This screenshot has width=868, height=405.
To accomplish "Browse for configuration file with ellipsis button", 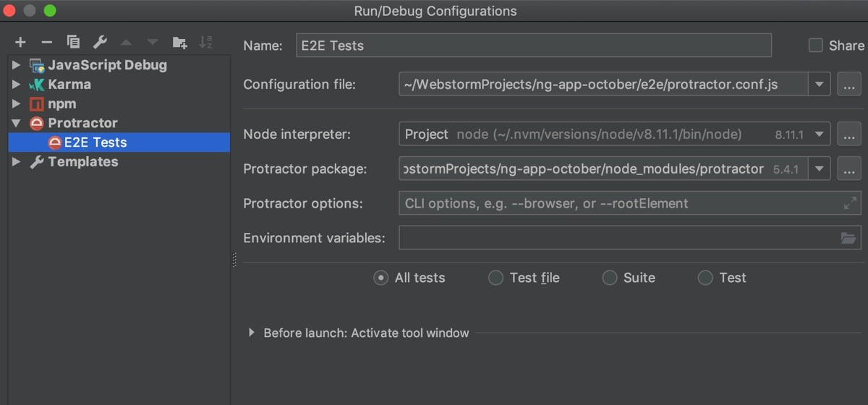I will click(x=849, y=84).
